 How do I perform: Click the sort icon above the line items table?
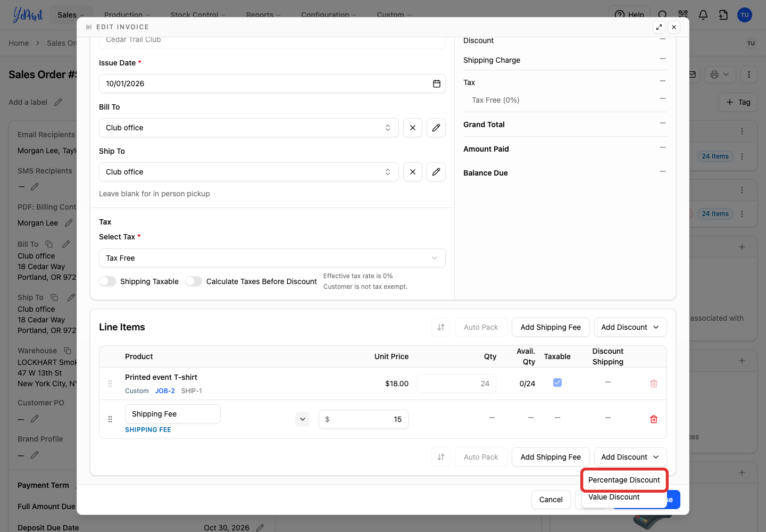click(441, 327)
